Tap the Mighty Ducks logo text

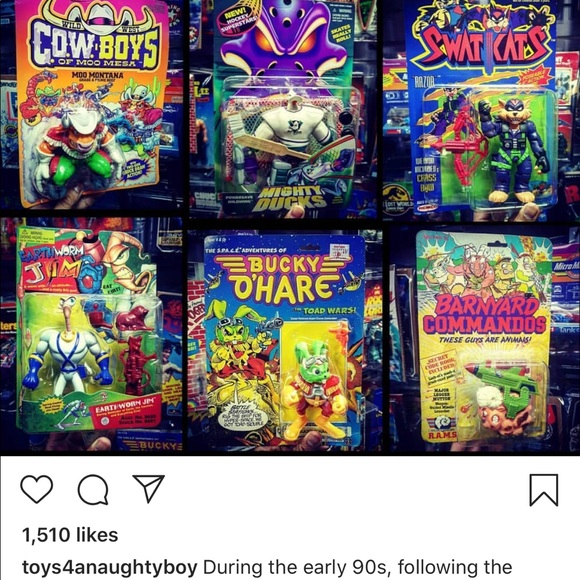(x=290, y=198)
